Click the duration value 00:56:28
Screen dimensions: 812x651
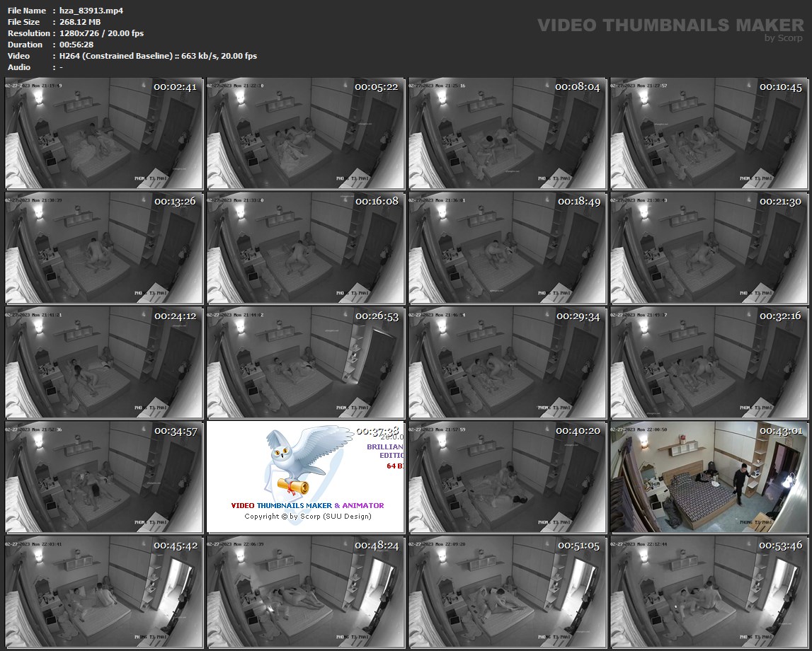[x=76, y=45]
